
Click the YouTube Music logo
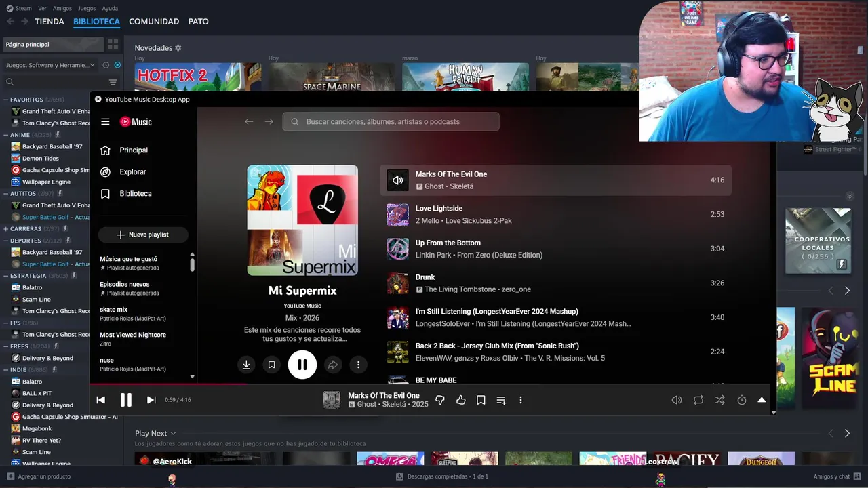[136, 122]
